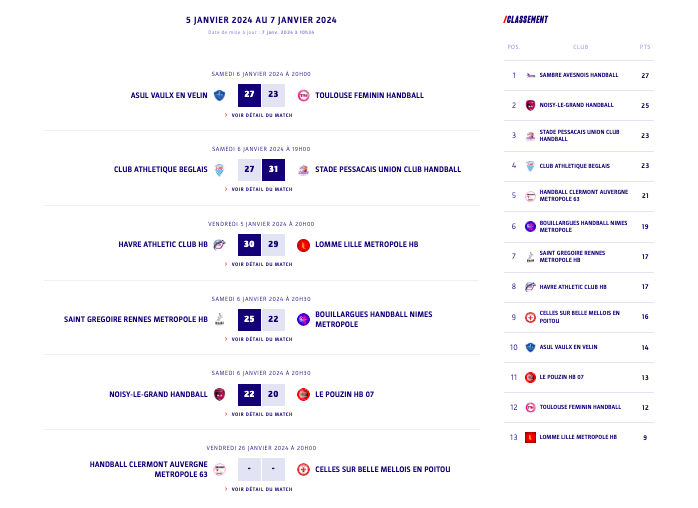698x508 pixels.
Task: Click the Classement section heading
Action: [x=526, y=19]
